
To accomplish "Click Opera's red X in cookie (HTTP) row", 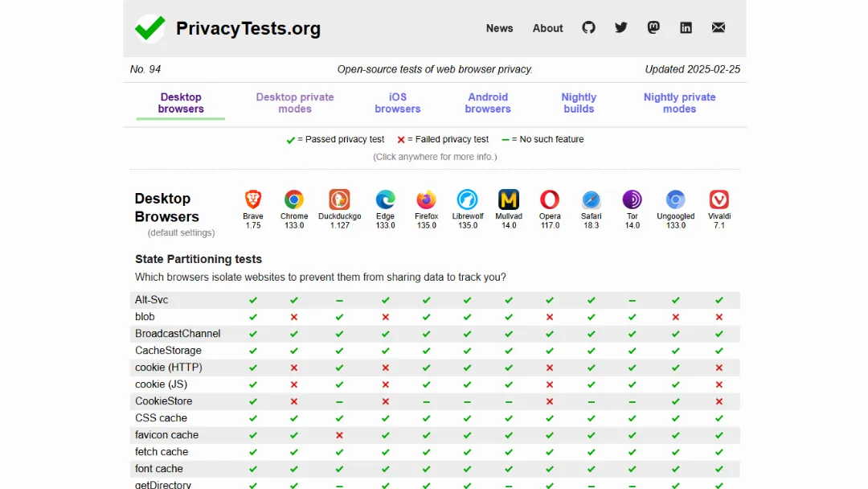I will point(550,368).
